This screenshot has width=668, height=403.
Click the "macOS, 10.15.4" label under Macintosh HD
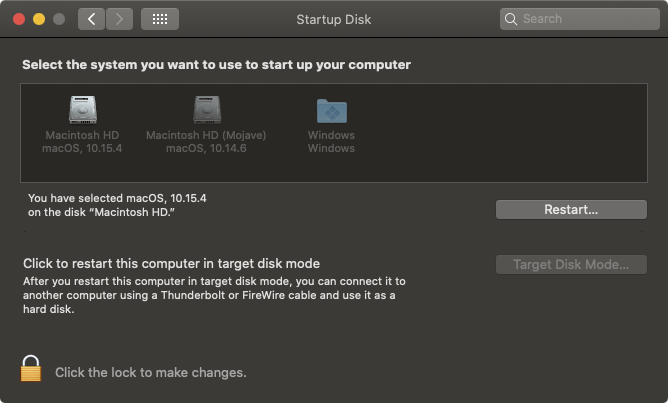[83, 149]
